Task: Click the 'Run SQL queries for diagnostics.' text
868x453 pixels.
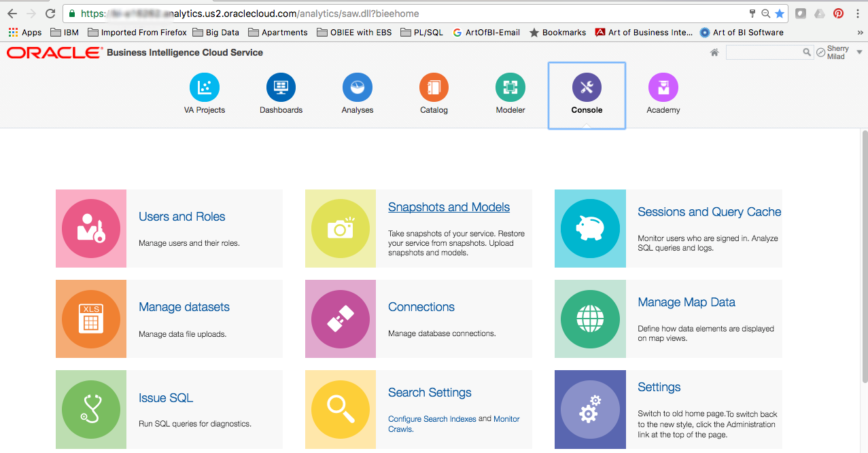Action: 195,424
